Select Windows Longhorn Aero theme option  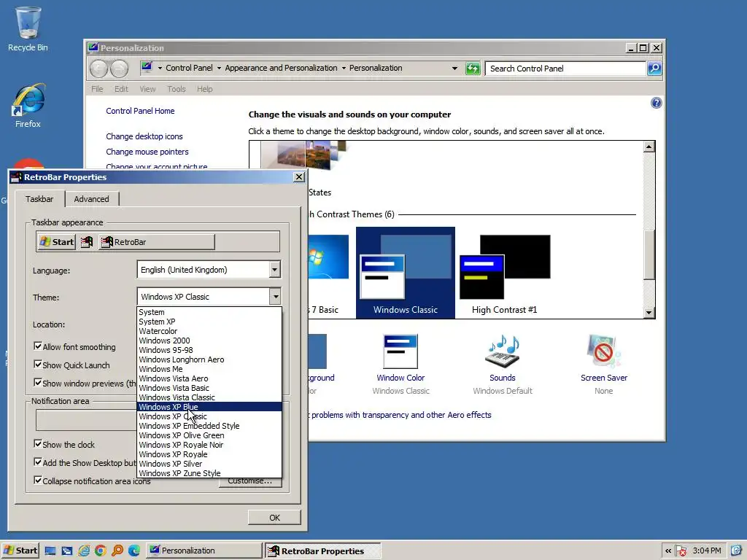(x=209, y=359)
